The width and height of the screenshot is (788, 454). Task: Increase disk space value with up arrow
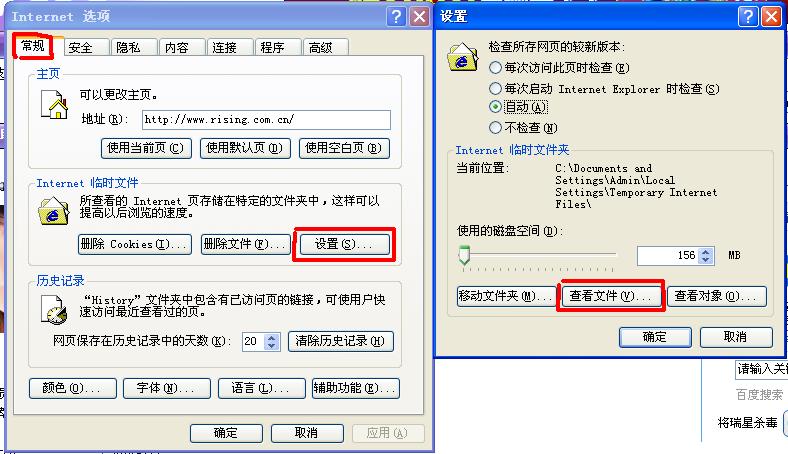tap(706, 252)
